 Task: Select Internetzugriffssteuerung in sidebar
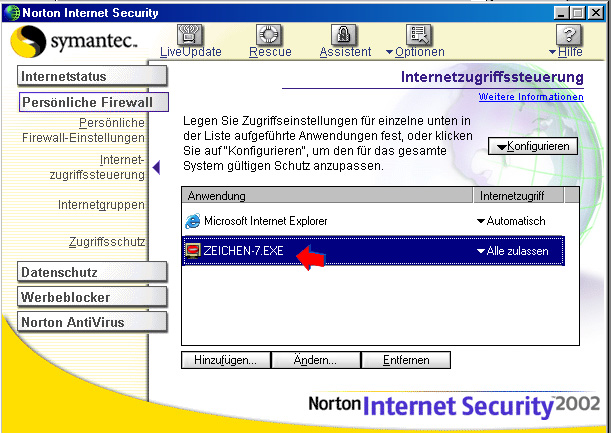pyautogui.click(x=97, y=167)
